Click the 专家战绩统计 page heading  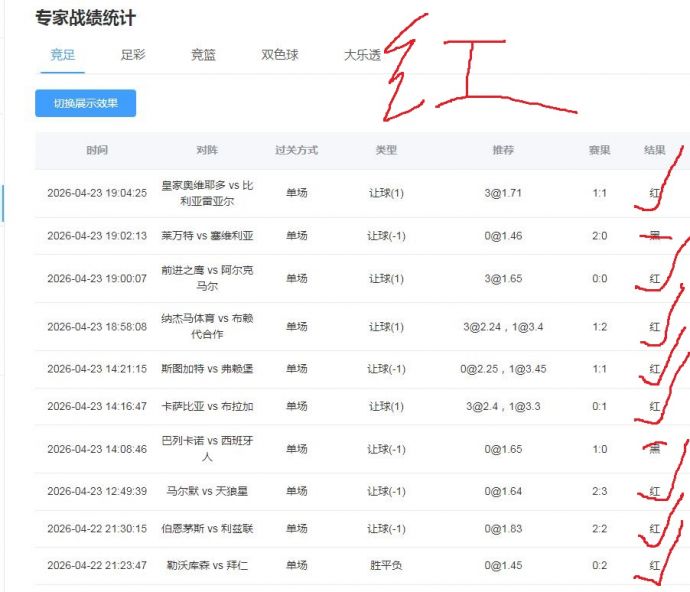[x=85, y=18]
